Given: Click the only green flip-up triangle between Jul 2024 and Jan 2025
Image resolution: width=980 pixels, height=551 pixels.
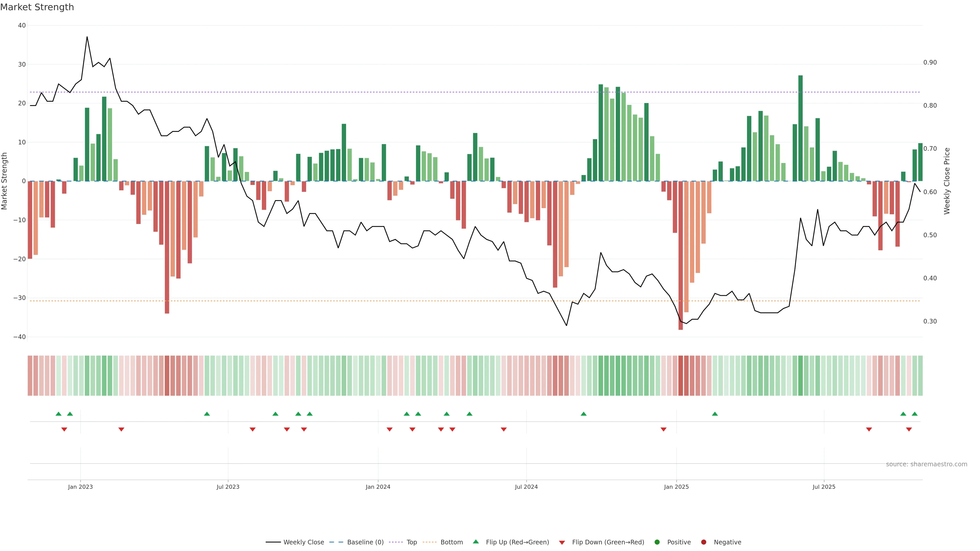Looking at the screenshot, I should pyautogui.click(x=584, y=414).
